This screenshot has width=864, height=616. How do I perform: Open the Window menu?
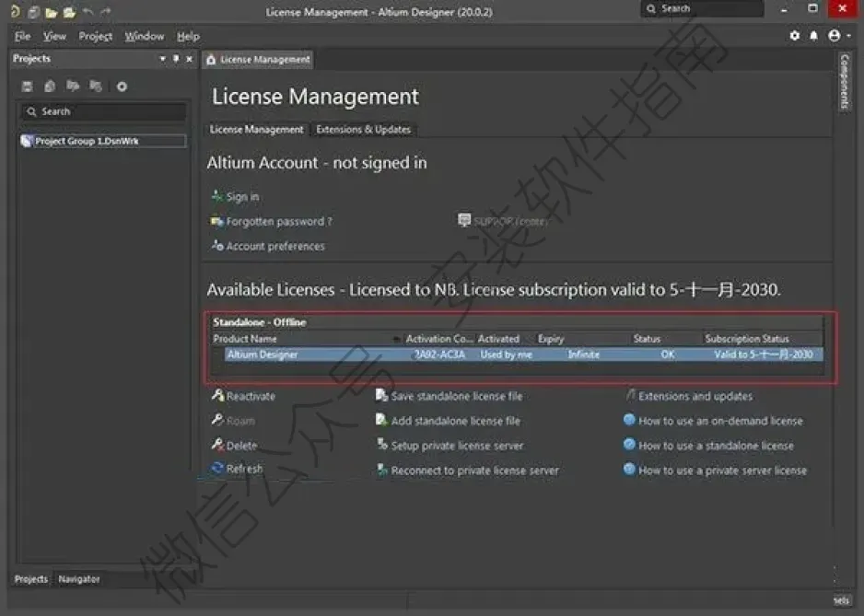coord(145,36)
